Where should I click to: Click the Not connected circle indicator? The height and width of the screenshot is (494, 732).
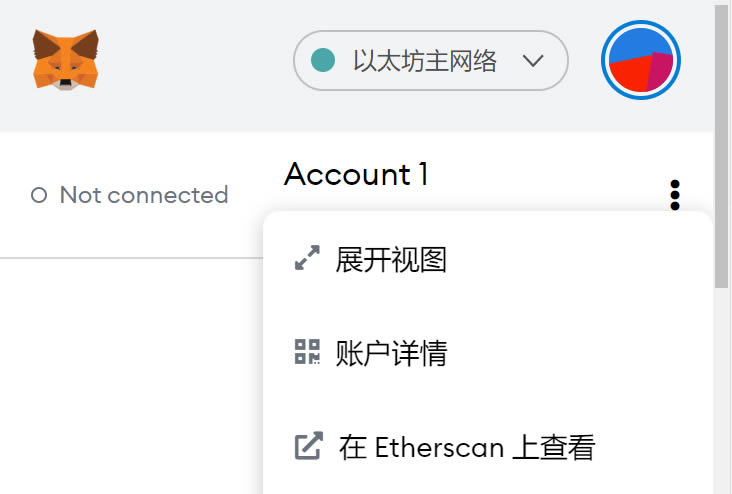(x=40, y=195)
